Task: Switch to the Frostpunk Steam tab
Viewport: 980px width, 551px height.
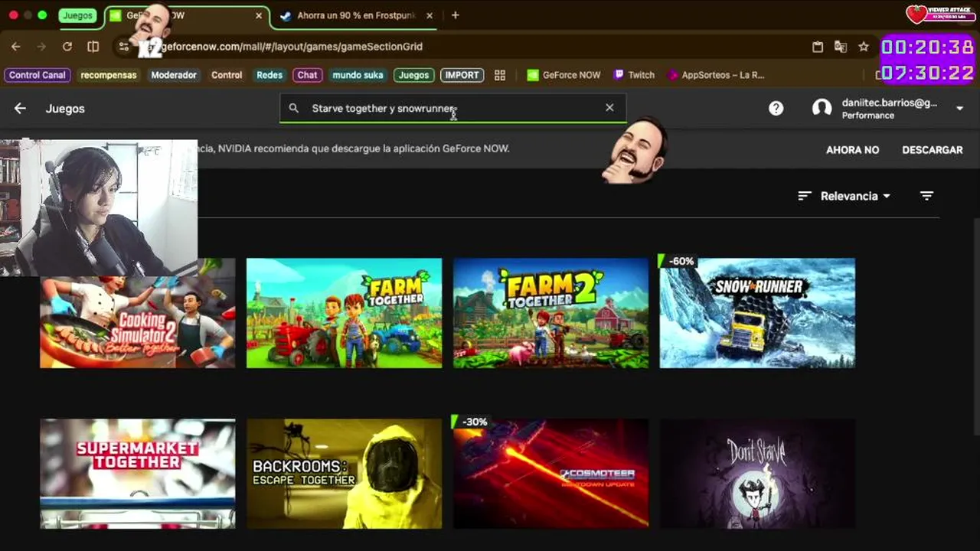Action: 356,15
